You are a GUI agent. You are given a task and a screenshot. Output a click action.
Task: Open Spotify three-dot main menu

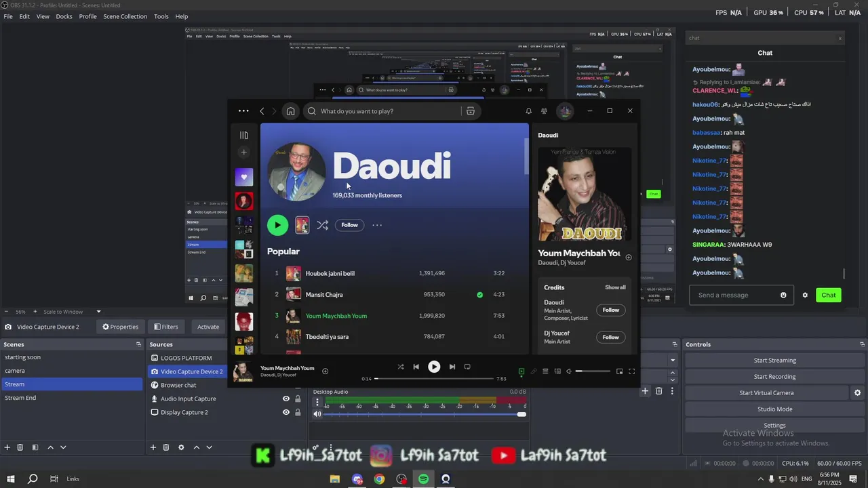[243, 111]
